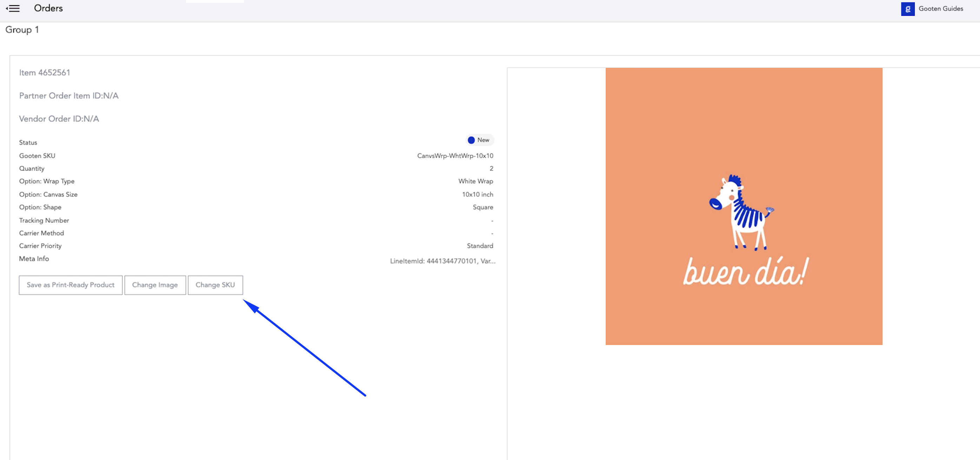Select the Group 1 heading

click(22, 30)
